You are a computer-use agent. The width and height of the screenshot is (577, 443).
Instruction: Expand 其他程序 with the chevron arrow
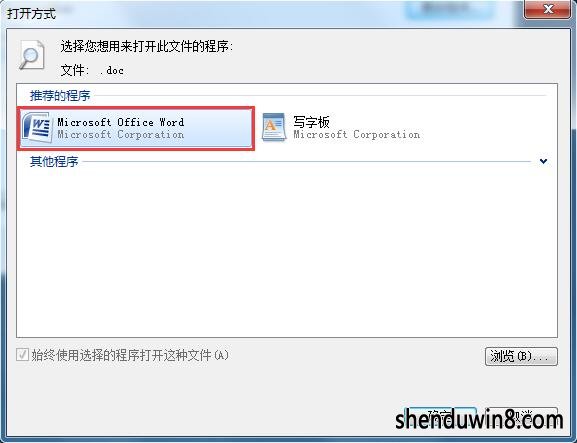point(543,161)
